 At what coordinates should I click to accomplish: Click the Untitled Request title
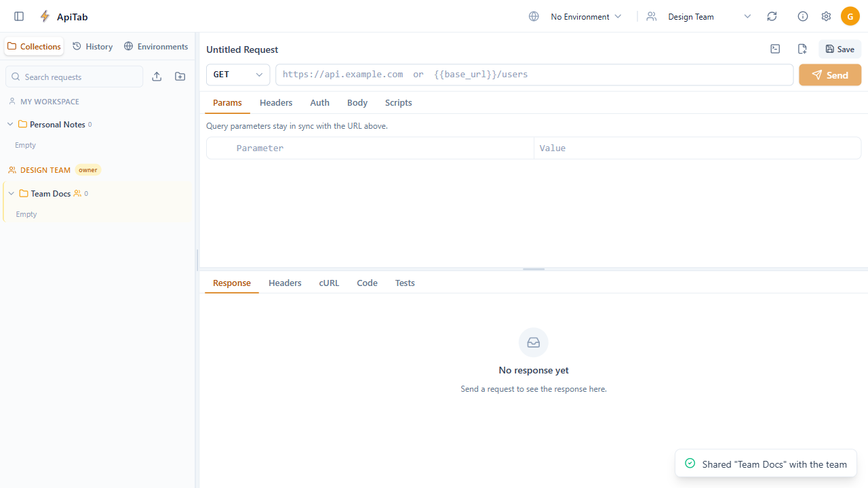pos(242,49)
